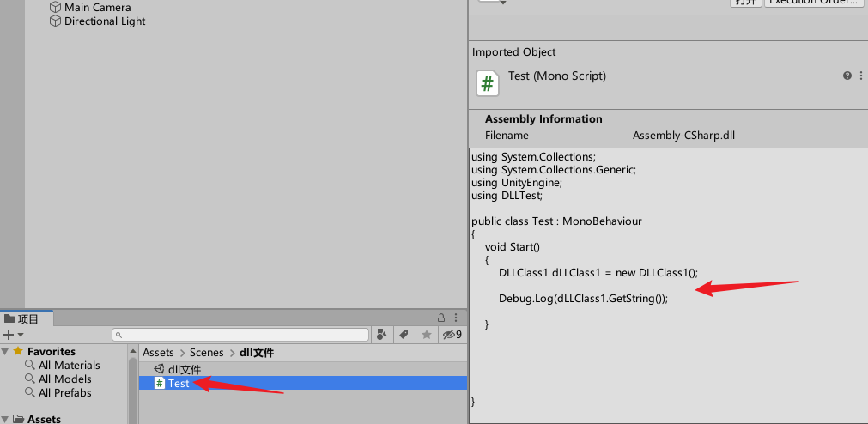This screenshot has height=424, width=868.
Task: Click the Assembly Information heading
Action: coord(543,119)
